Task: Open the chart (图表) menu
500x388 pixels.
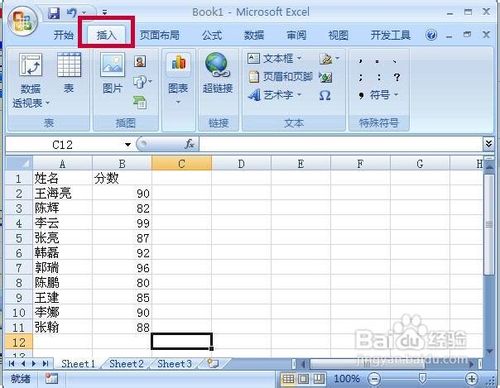Action: (x=178, y=78)
